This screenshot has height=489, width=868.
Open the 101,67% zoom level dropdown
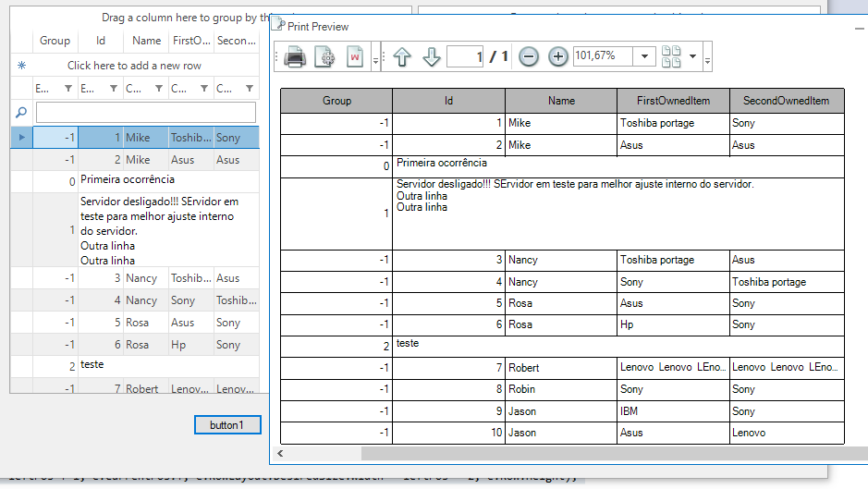tap(645, 57)
